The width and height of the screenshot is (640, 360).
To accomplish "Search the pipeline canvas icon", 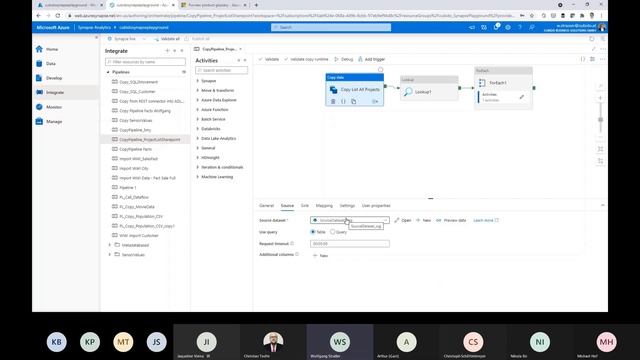I will point(600,86).
